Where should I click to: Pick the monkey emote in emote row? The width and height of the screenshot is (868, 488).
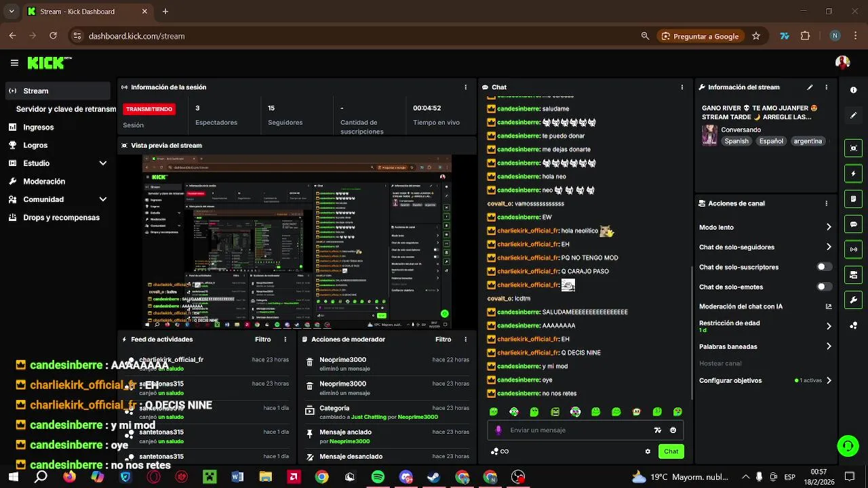coord(637,411)
